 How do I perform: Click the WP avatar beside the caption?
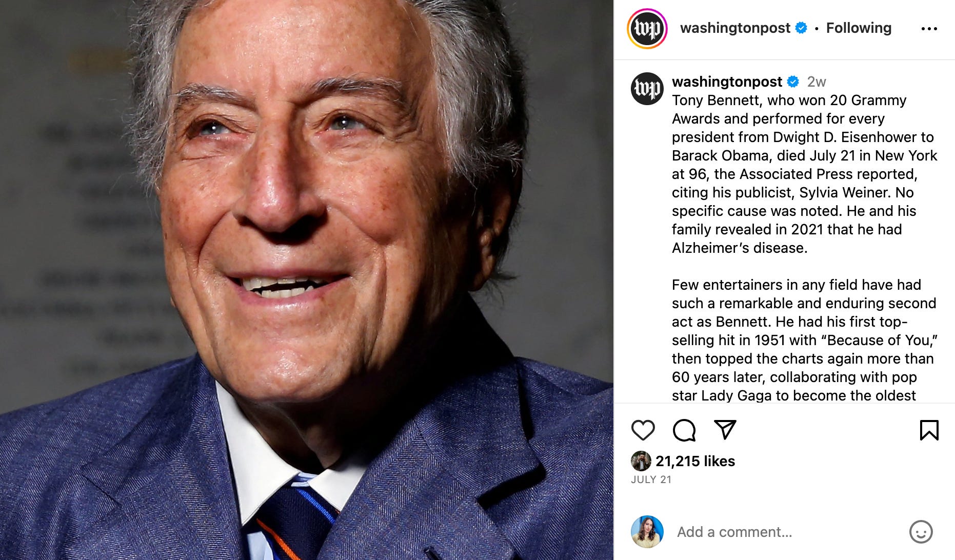647,89
